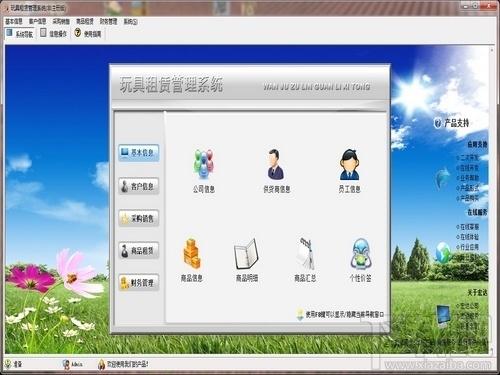Screen dimensions: 500x375
Task: Click the globe icon beside 在线服务 links
Action: 444,252
